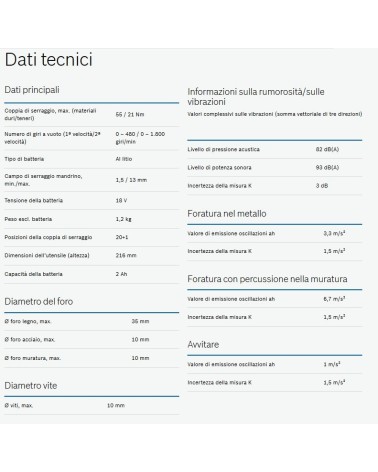Select the Dati principali section title
378x472 pixels.
[32, 90]
